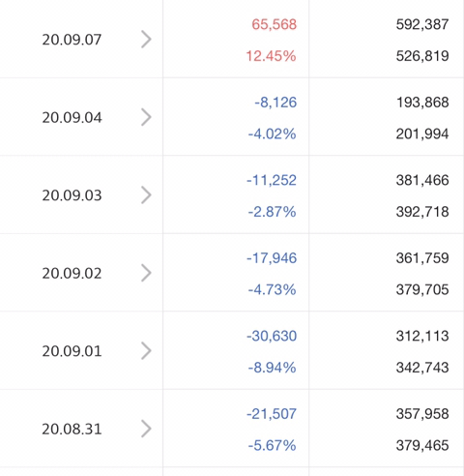This screenshot has width=464, height=476.
Task: Tap the -17,946 loss amount
Action: coord(272,258)
